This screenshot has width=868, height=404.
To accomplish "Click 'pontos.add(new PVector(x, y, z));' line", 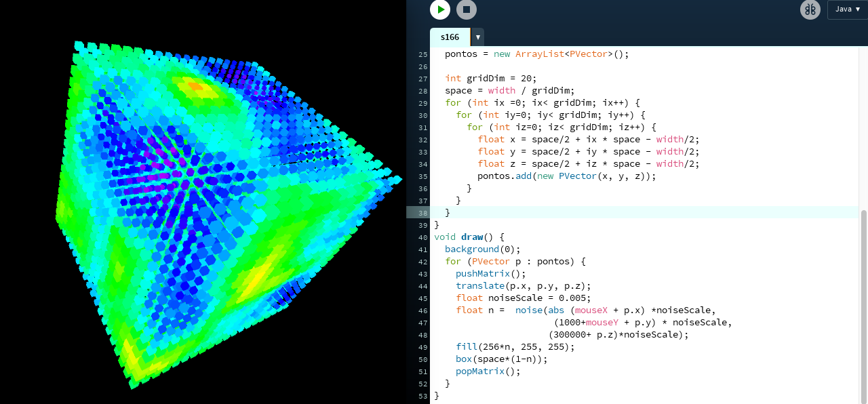I will (x=567, y=176).
